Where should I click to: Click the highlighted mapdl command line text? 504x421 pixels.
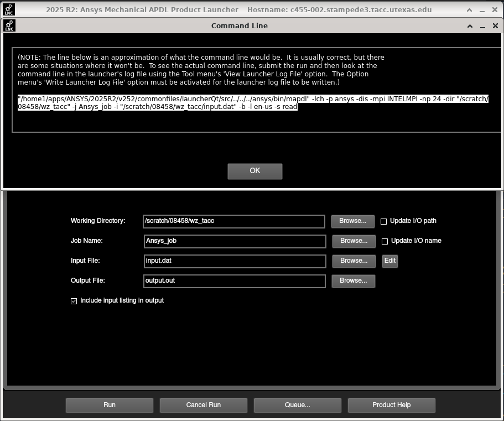[253, 103]
